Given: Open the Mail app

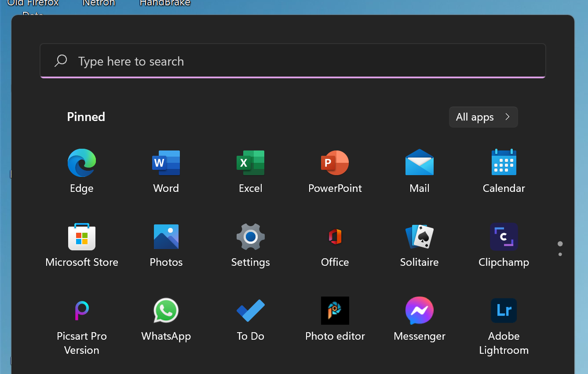Looking at the screenshot, I should pyautogui.click(x=420, y=171).
